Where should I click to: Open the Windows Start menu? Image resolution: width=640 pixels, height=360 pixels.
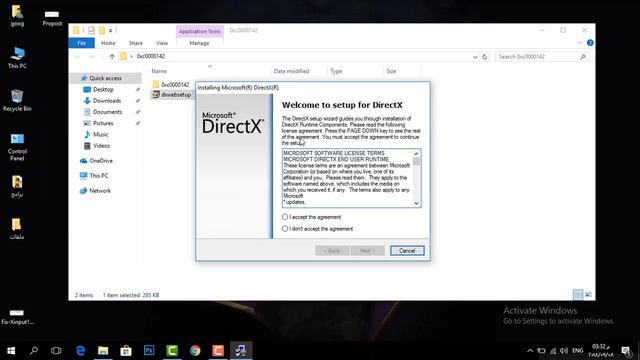(11, 350)
